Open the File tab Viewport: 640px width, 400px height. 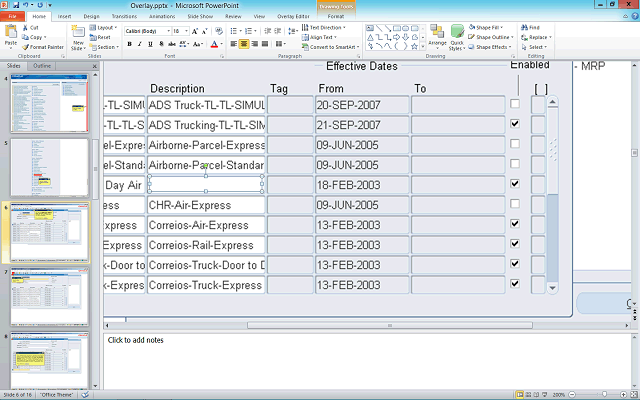coord(12,17)
